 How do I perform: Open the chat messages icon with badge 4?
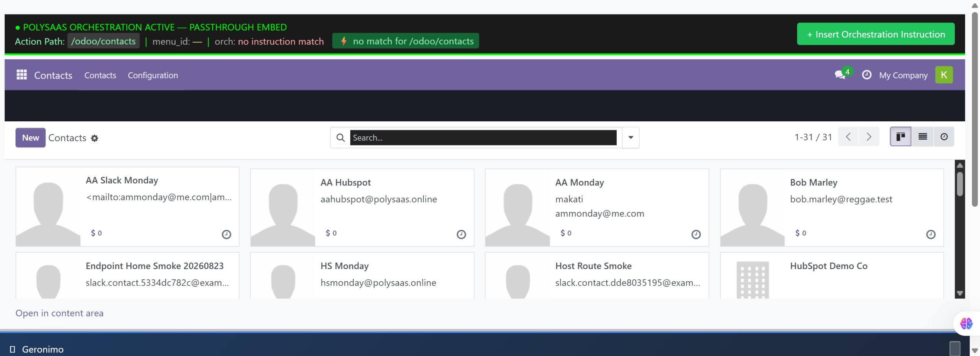pyautogui.click(x=841, y=74)
